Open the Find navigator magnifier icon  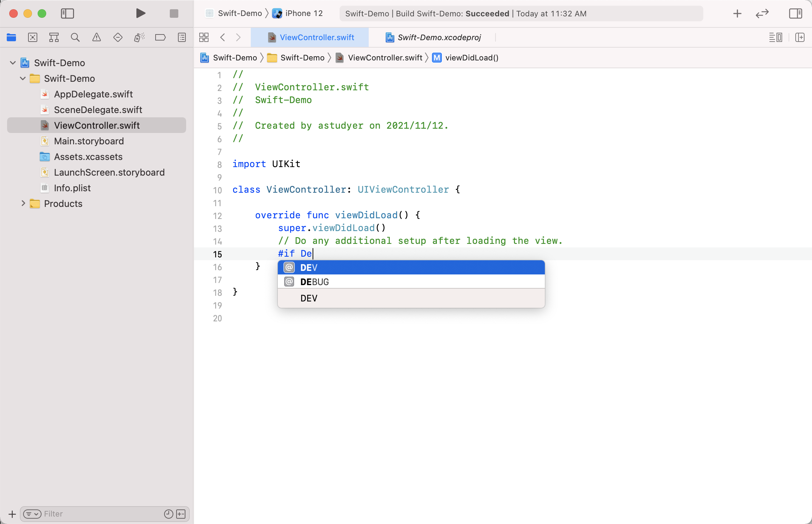[x=75, y=37]
